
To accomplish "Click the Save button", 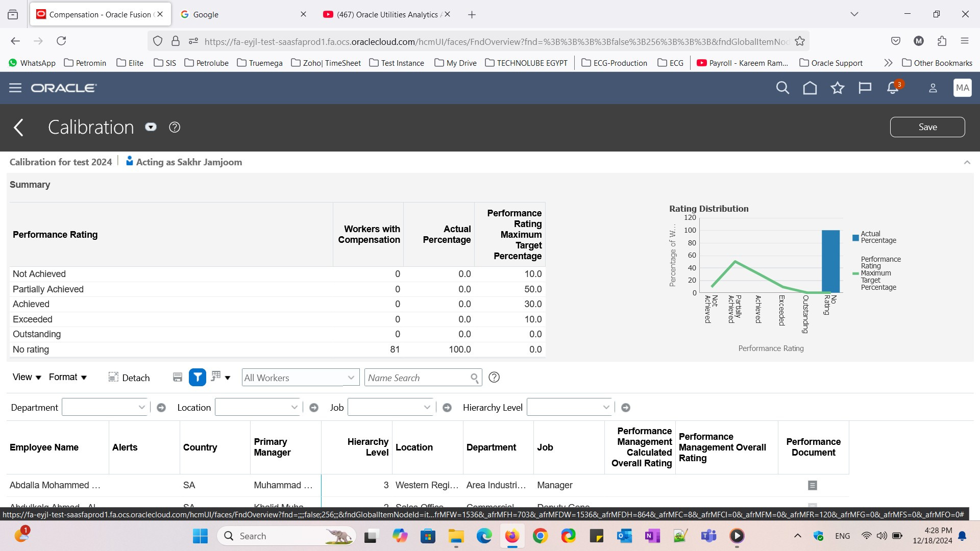I will point(927,127).
